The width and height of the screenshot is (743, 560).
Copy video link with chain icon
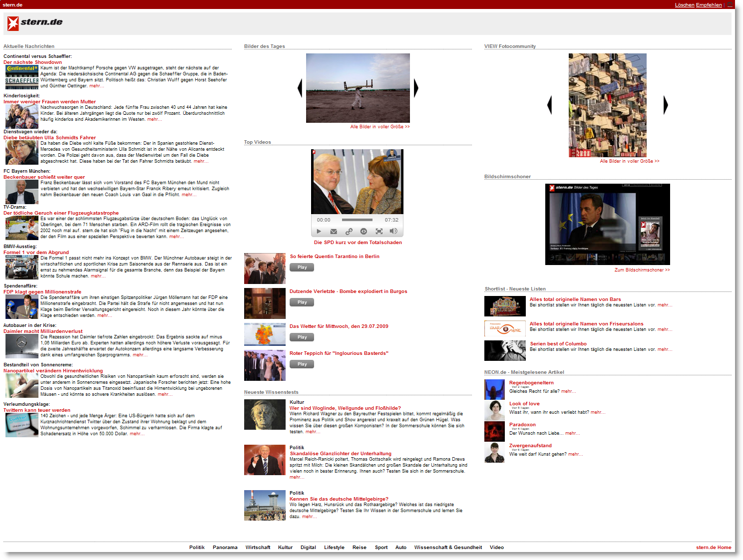coord(349,231)
